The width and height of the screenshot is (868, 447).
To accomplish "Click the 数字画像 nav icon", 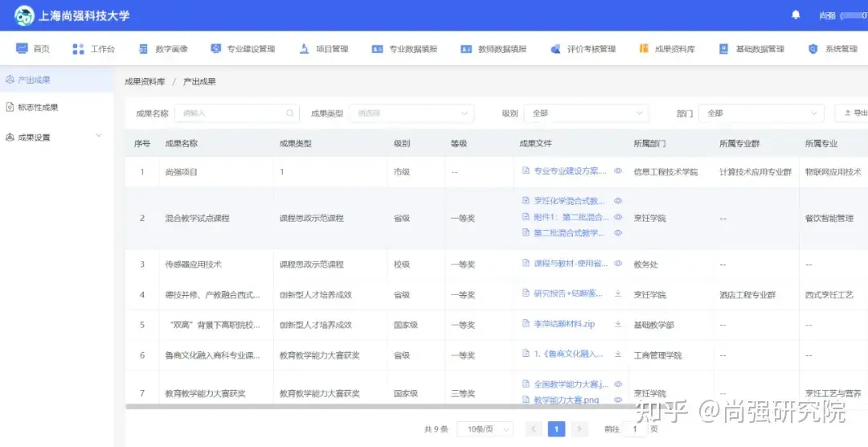I will (x=144, y=49).
